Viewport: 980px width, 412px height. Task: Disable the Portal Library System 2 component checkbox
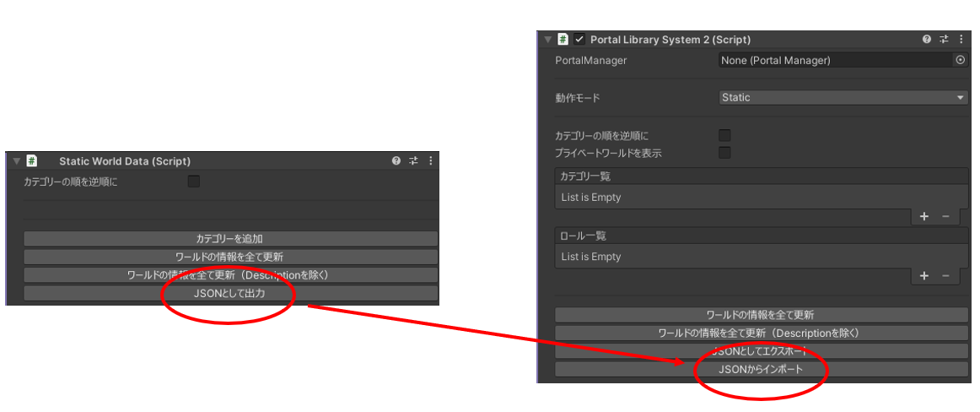tap(579, 40)
